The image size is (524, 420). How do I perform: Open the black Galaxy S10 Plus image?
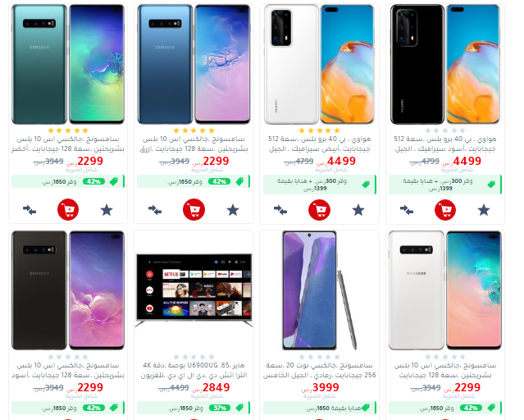68,290
